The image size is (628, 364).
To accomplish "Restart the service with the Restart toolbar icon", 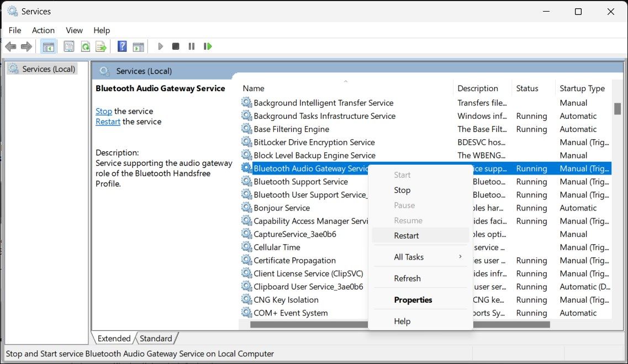I will pos(208,46).
